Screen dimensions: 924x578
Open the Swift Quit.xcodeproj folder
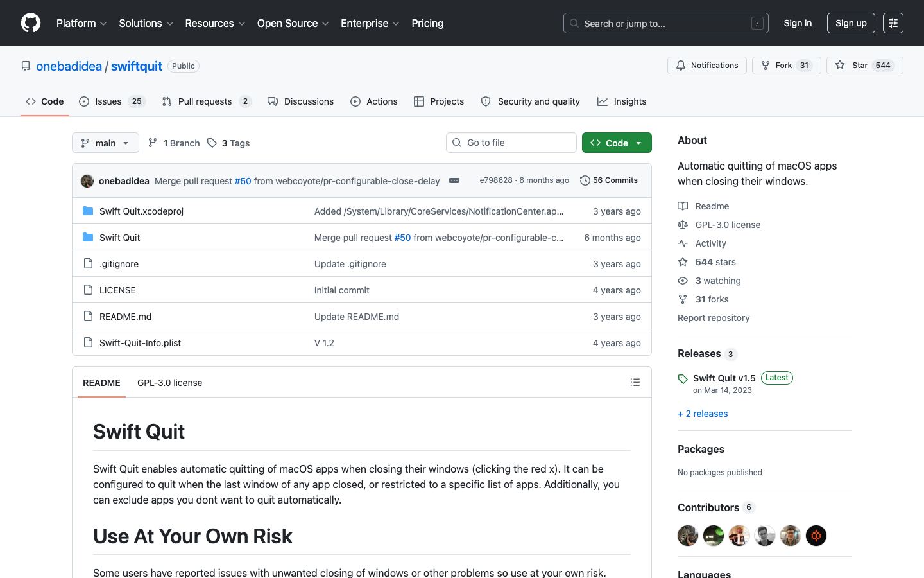[141, 211]
